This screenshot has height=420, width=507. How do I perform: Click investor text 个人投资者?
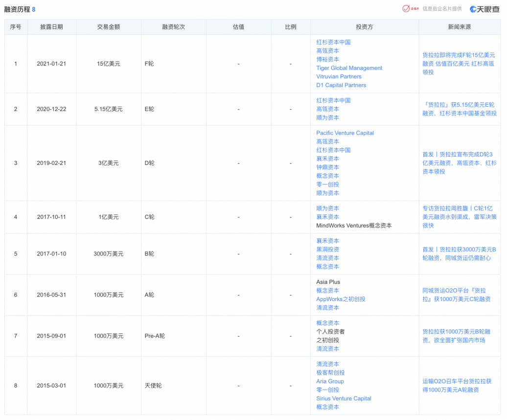pos(330,331)
